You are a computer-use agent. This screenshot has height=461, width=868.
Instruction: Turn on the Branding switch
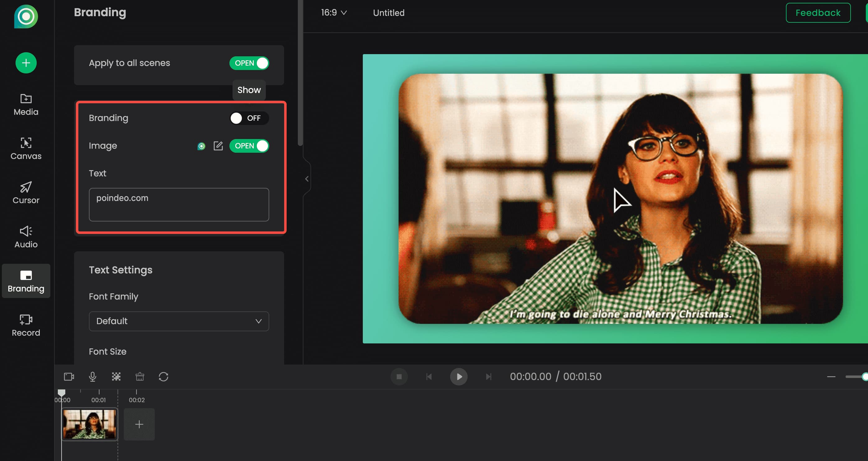tap(249, 118)
